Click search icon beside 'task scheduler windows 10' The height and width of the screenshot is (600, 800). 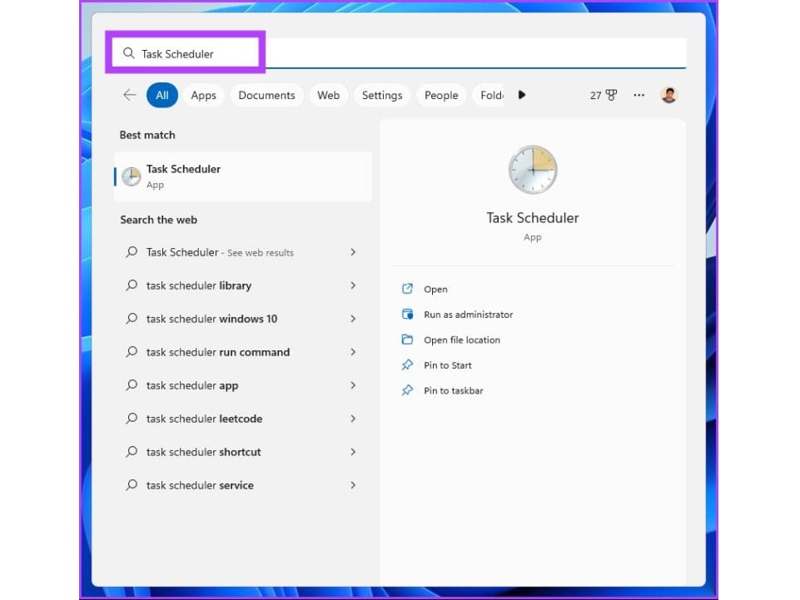[x=132, y=318]
